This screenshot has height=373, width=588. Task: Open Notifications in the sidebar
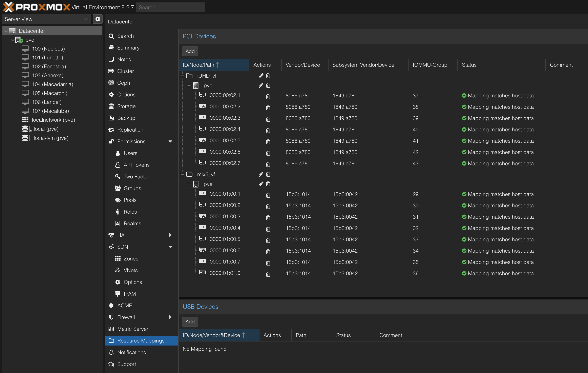[x=131, y=352]
